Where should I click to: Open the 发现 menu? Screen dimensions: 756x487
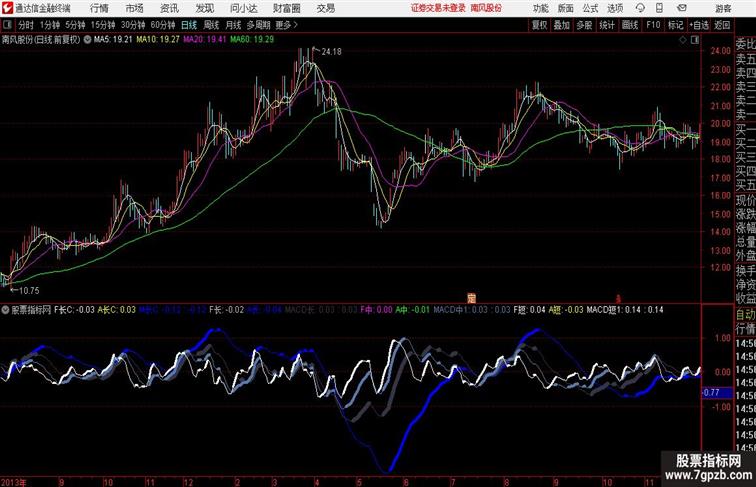(205, 8)
